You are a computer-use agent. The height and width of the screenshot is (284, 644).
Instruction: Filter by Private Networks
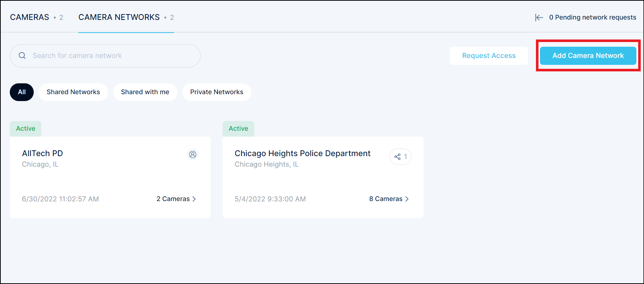coord(217,92)
